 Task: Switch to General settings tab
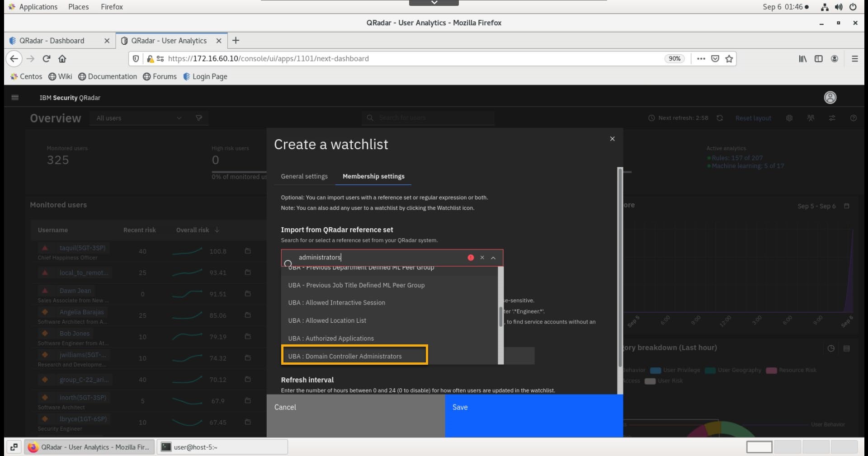click(304, 176)
